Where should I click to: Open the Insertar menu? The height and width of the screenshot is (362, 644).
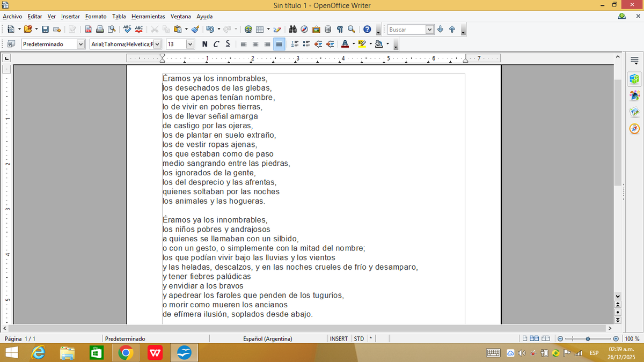coord(70,17)
